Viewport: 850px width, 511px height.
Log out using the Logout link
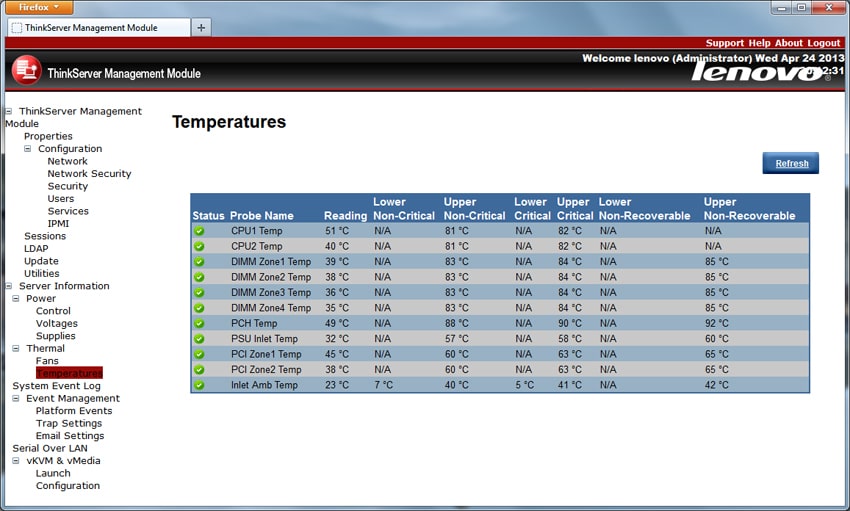point(823,43)
